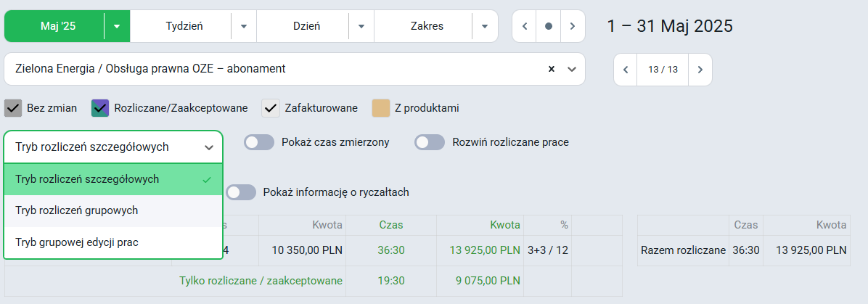Viewport: 868px width, 304px height.
Task: Uncheck the Bez zmian checkbox
Action: tap(13, 108)
